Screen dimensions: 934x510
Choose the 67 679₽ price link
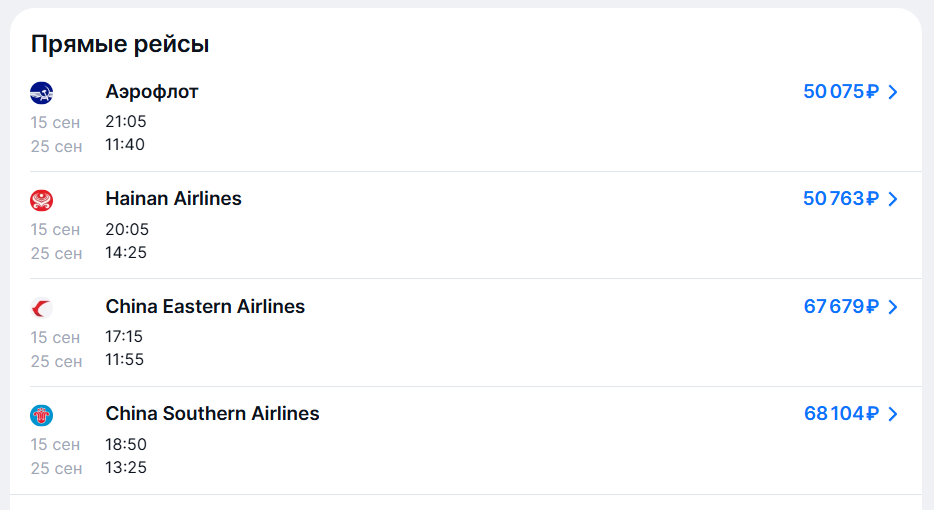pos(840,307)
